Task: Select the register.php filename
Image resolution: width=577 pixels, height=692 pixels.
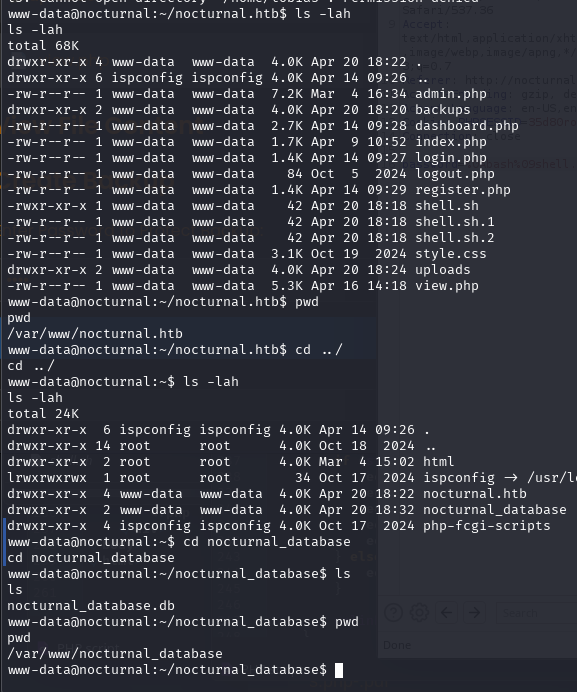Action: pos(462,190)
